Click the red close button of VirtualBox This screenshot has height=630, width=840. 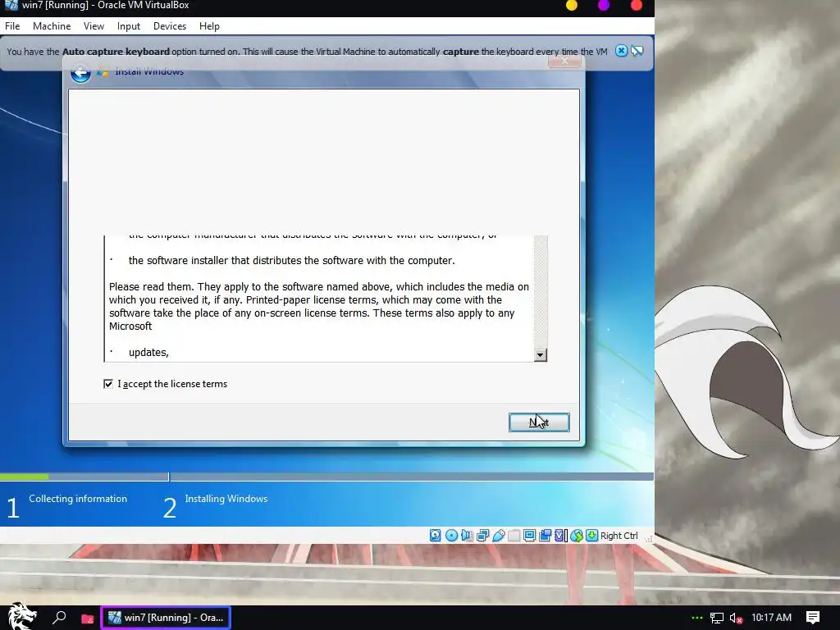[x=637, y=6]
